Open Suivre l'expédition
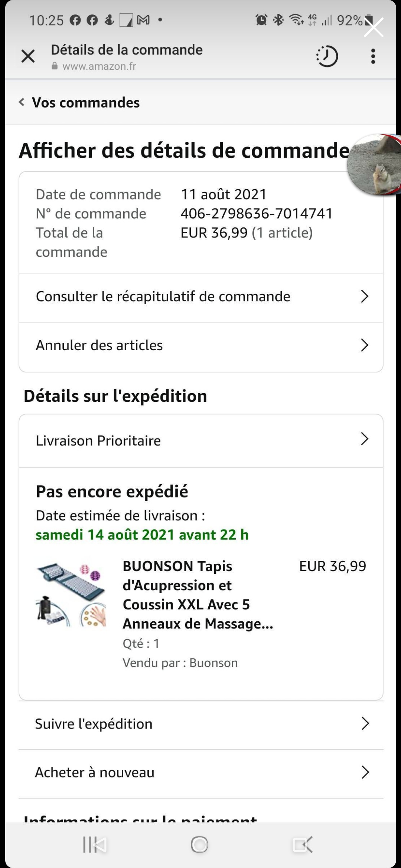This screenshot has height=868, width=401. [x=200, y=724]
